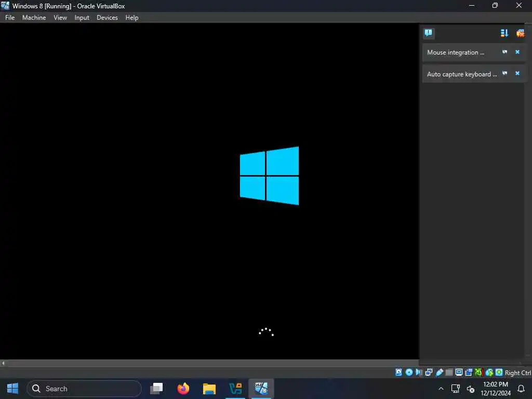Dismiss the Auto capture keyboard notification

click(x=517, y=73)
